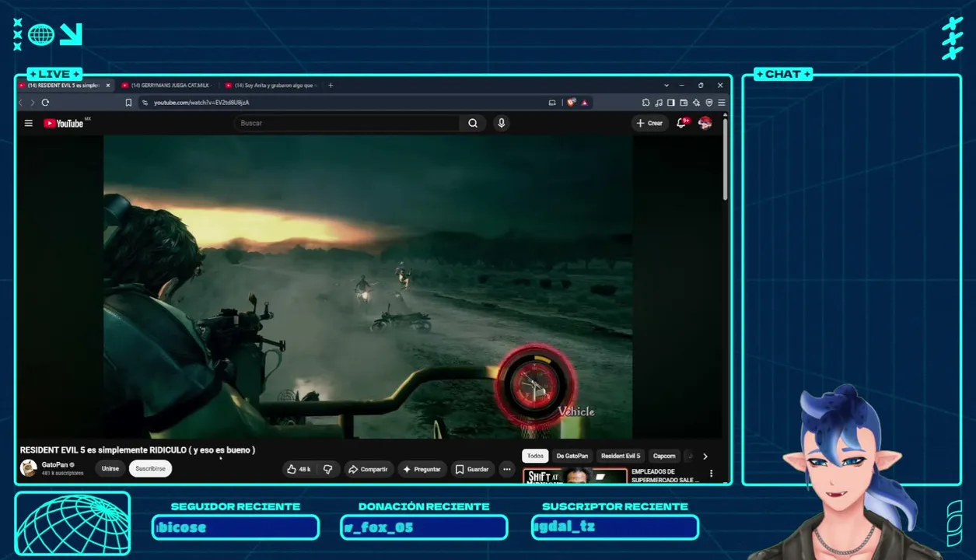Open the YouTube hamburger guide menu
This screenshot has height=560, width=976.
(29, 123)
